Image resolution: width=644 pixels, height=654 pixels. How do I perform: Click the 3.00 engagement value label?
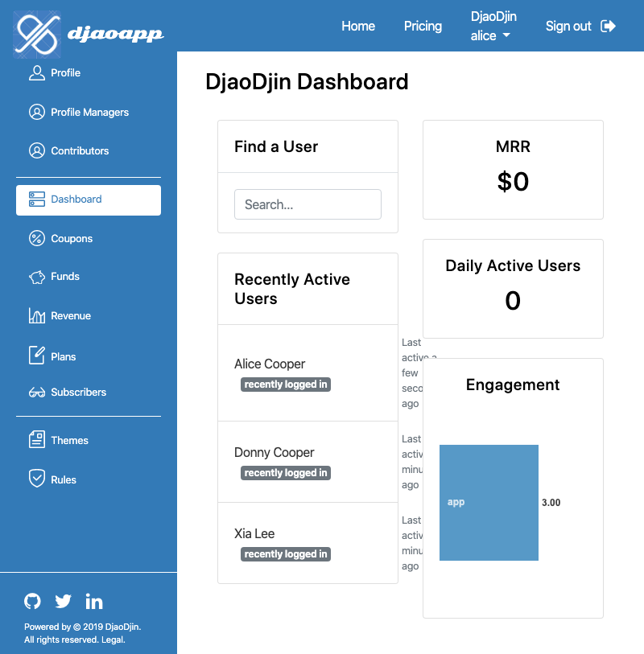click(x=551, y=503)
